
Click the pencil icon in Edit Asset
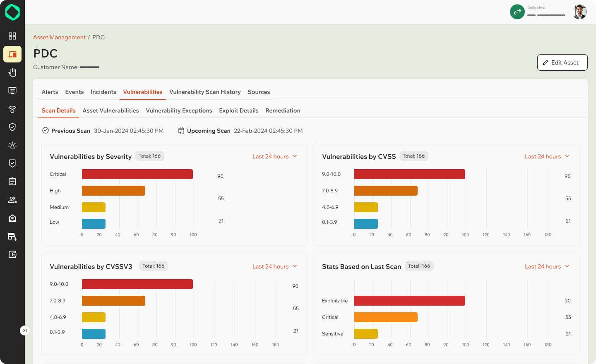(546, 62)
